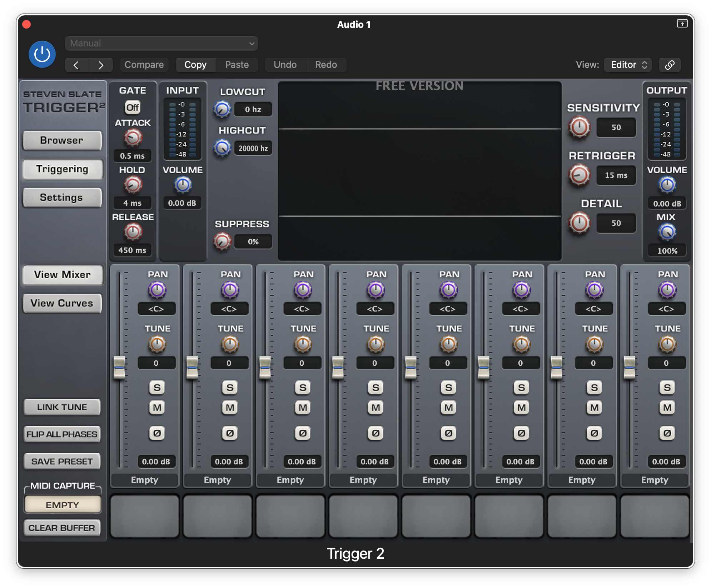Adjust the Lowcut filter knob
This screenshot has width=711, height=588.
coord(222,109)
